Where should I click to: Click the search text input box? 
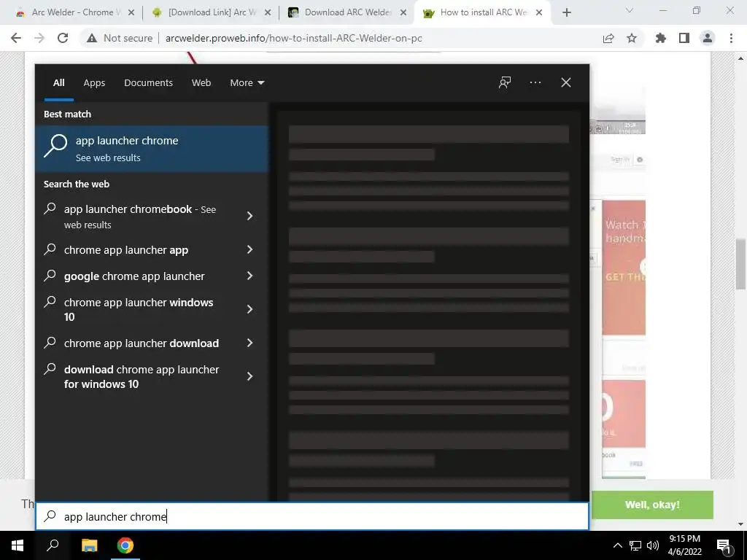312,516
